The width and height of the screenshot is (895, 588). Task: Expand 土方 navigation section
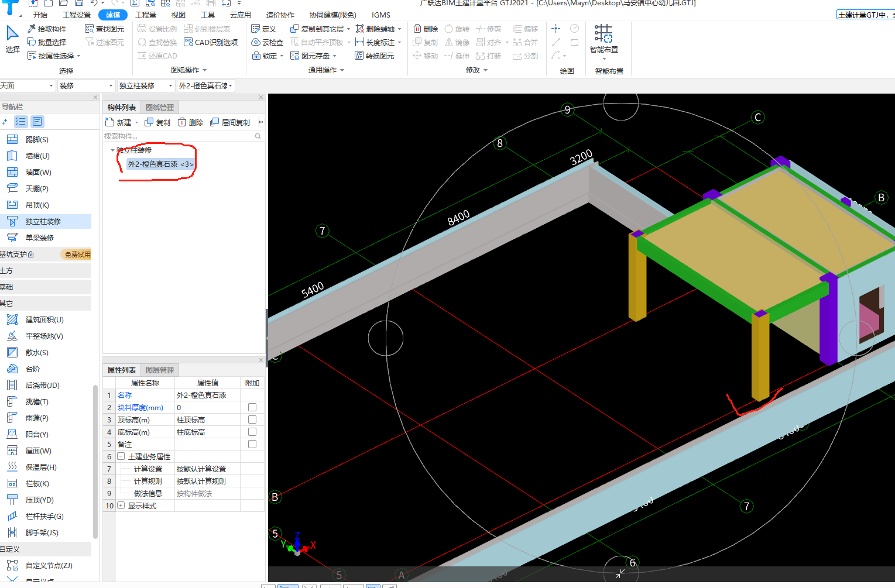point(46,271)
